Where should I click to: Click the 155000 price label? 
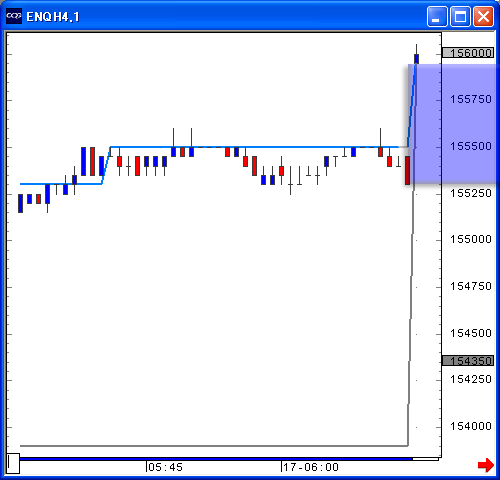(471, 239)
